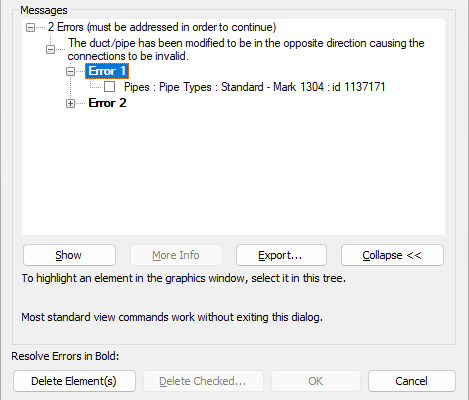The image size is (469, 400).
Task: Click the id 1137171 element text
Action: point(359,87)
